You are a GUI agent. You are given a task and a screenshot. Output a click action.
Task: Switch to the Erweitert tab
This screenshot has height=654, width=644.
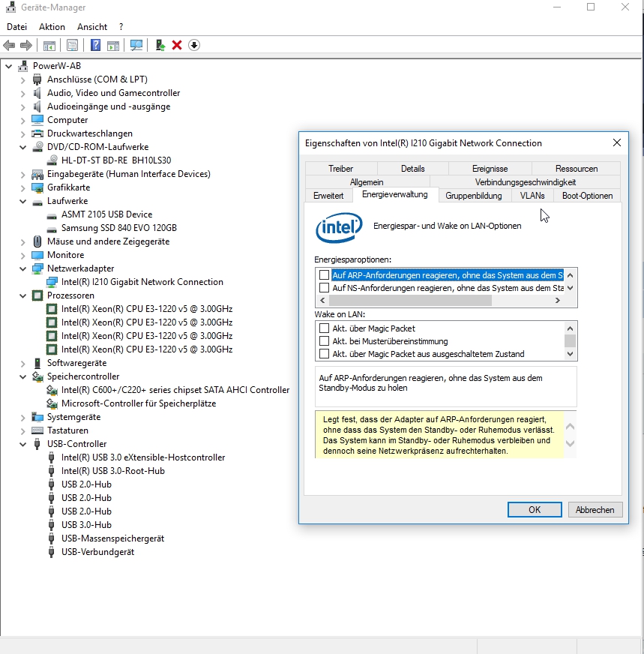point(328,196)
